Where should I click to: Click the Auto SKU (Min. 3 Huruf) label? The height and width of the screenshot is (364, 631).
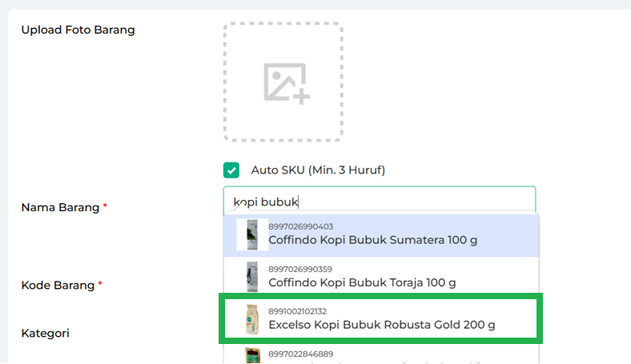point(318,170)
